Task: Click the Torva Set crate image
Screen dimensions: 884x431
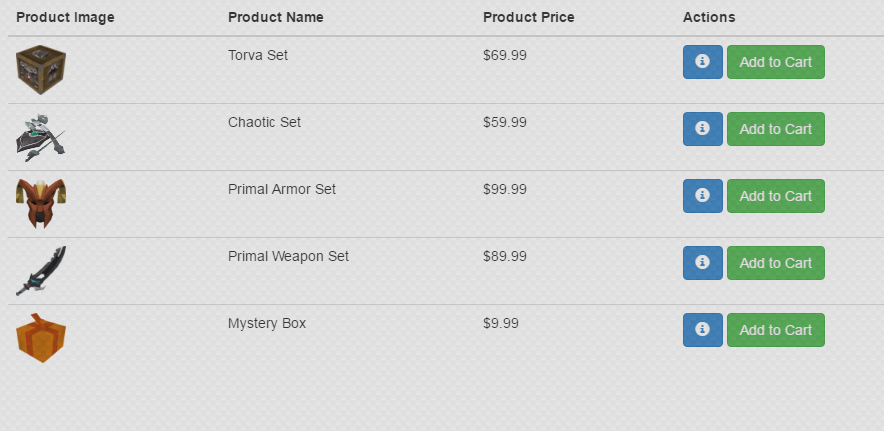Action: click(41, 69)
